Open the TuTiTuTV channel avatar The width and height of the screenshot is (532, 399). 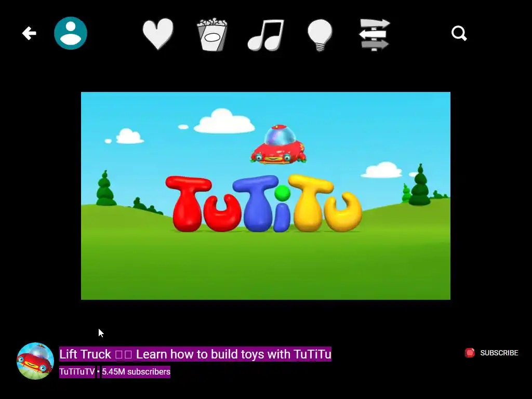click(x=35, y=361)
